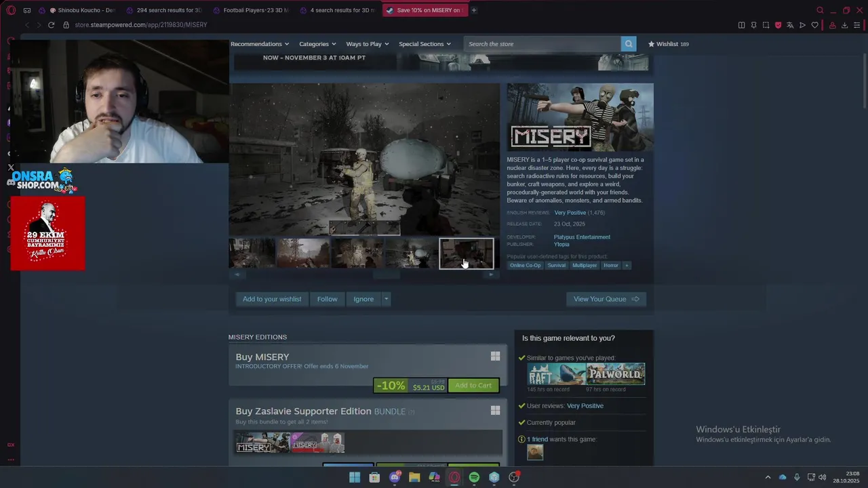Image resolution: width=868 pixels, height=488 pixels.
Task: Open Spotify from the taskbar
Action: coord(474,477)
